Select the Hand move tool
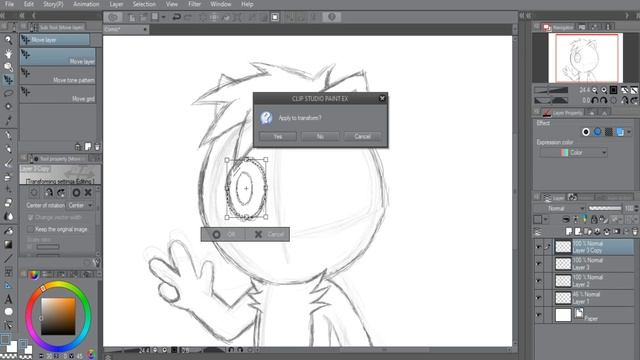This screenshot has height=360, width=640. pyautogui.click(x=8, y=53)
